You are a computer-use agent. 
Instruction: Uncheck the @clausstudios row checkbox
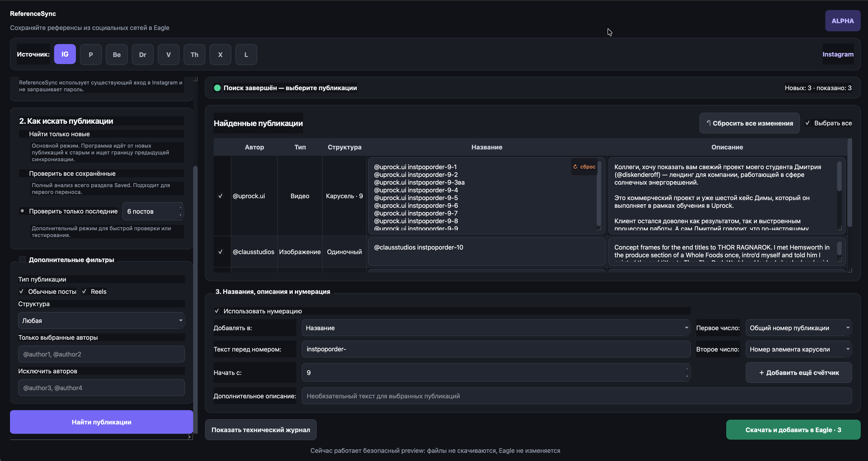[220, 252]
